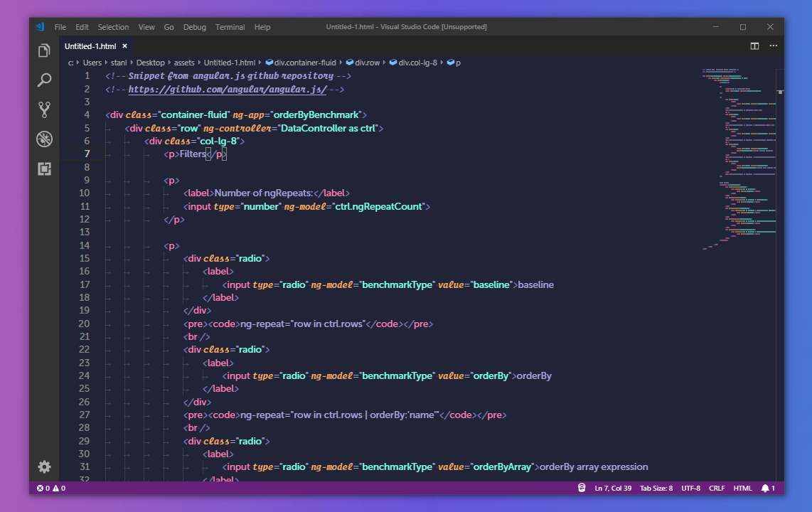
Task: Open the Users breadcrumb dropdown
Action: [x=92, y=63]
